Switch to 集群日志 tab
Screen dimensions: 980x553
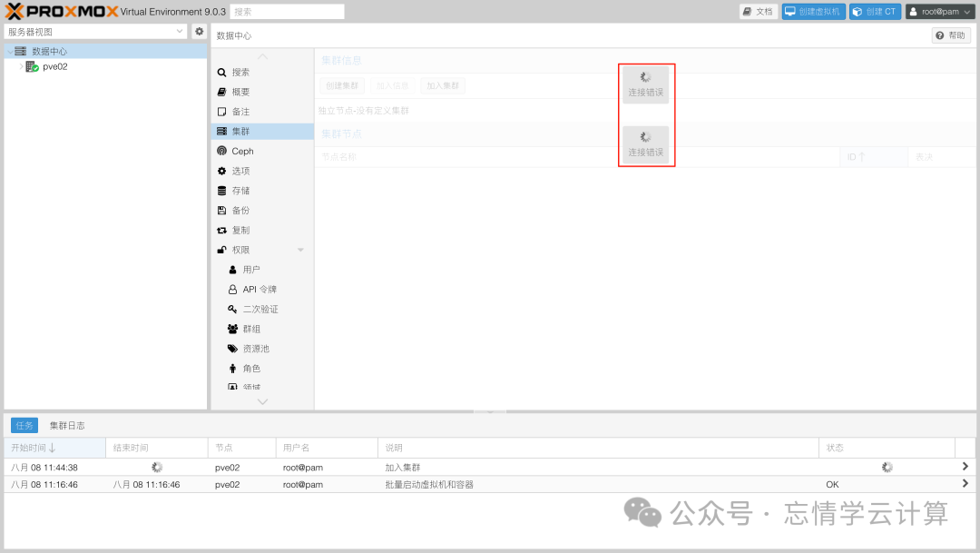pyautogui.click(x=67, y=425)
